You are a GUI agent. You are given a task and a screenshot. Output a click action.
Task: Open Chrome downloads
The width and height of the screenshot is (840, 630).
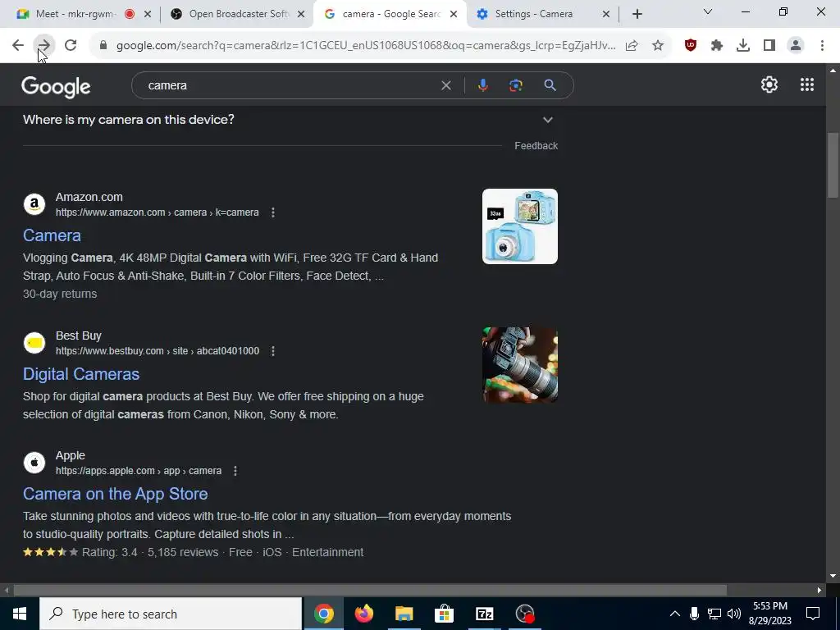(743, 46)
